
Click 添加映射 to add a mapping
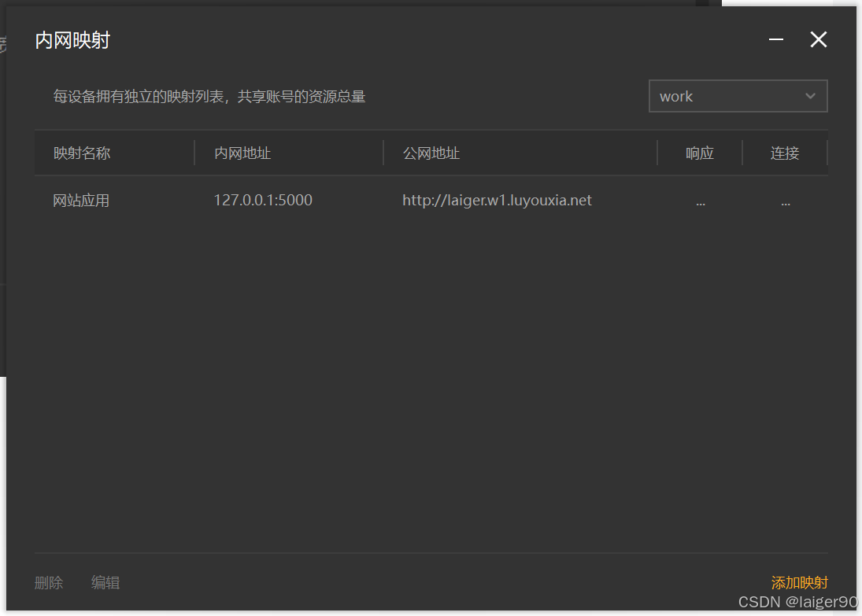(799, 582)
